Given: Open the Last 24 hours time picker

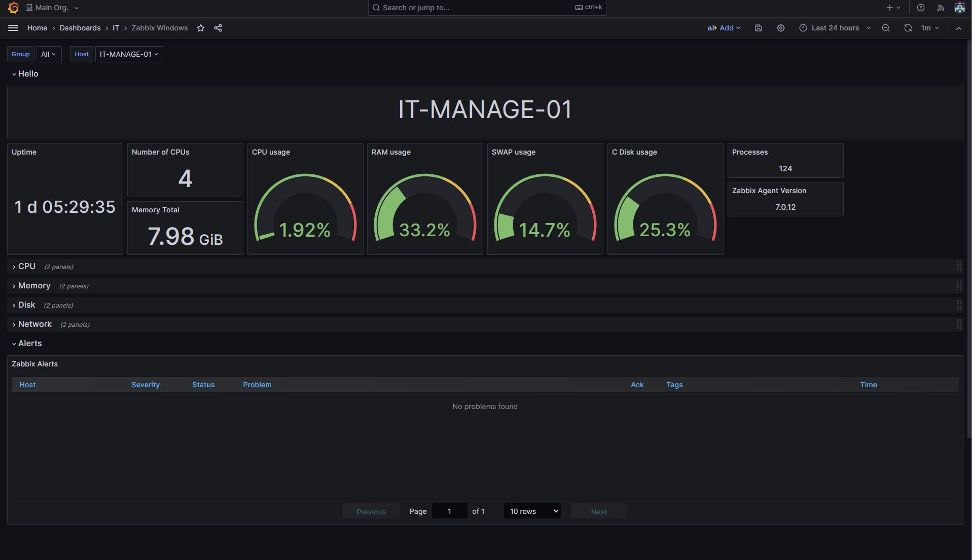Looking at the screenshot, I should click(x=835, y=28).
